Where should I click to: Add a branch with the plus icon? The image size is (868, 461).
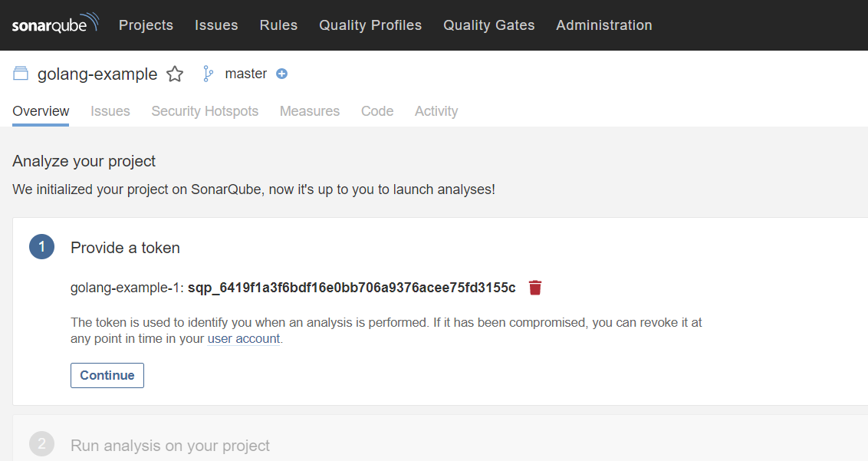pyautogui.click(x=281, y=74)
